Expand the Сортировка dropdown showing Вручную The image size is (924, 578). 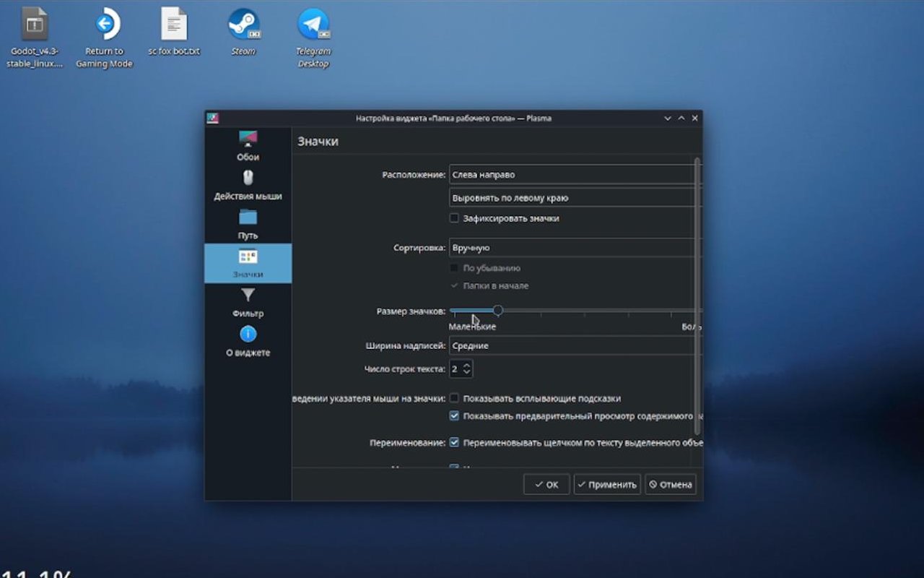(x=574, y=248)
